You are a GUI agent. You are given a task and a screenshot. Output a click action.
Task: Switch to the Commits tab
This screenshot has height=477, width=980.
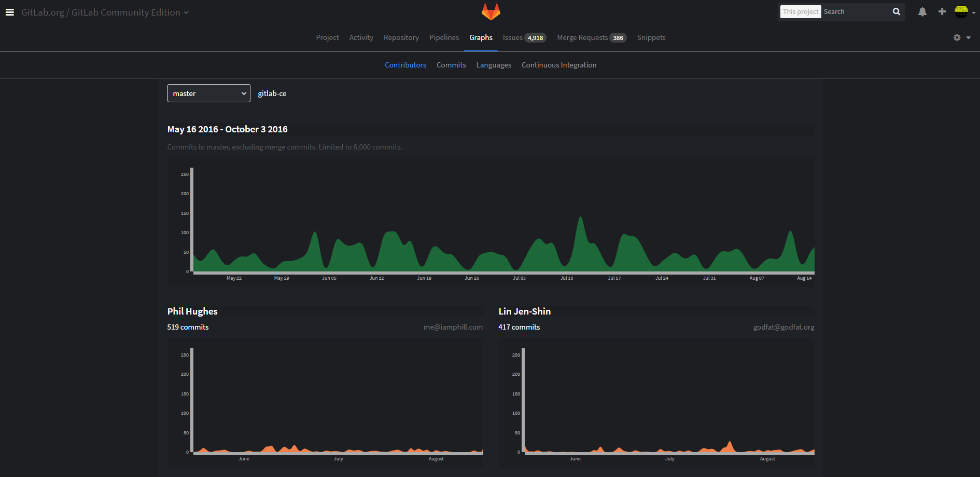pyautogui.click(x=451, y=64)
